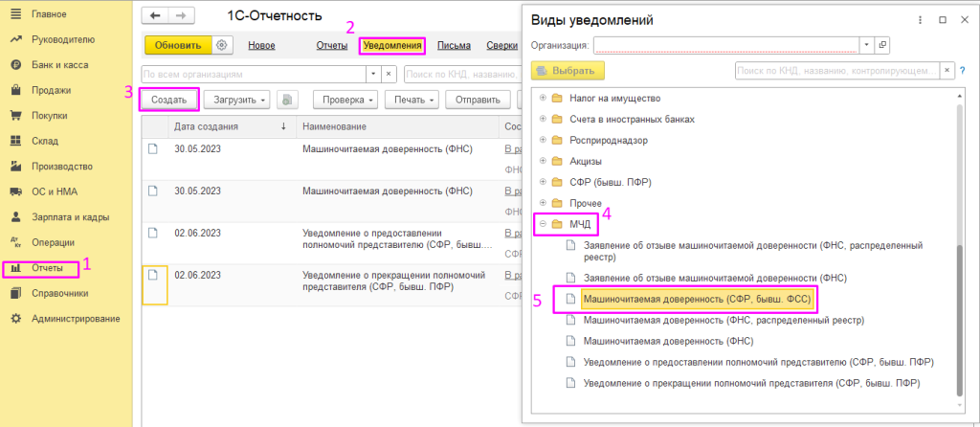Screen dimensions: 980x427
Task: Open the dialog's three-dot menu
Action: (x=920, y=20)
